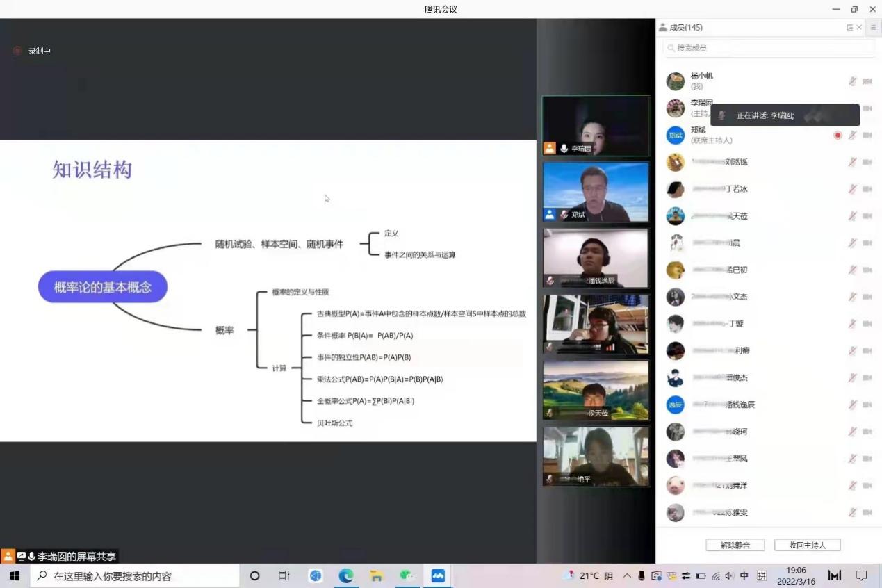Click the red recording indicator beside 郑斌
Screen dimensions: 882x588
click(838, 135)
